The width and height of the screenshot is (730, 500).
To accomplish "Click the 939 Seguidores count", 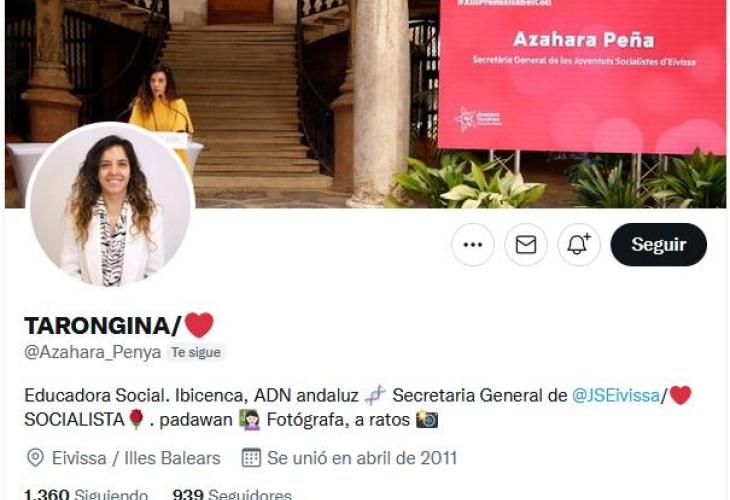I will coord(232,494).
